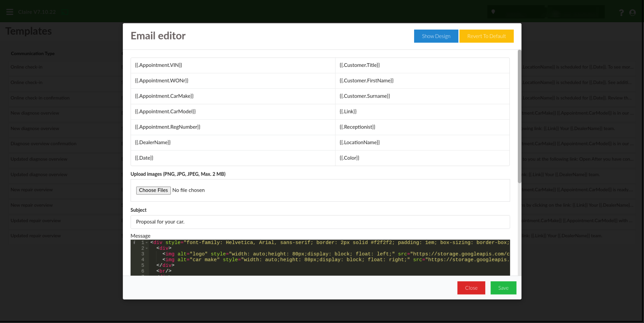
Task: Open the user account profile icon
Action: tap(633, 13)
